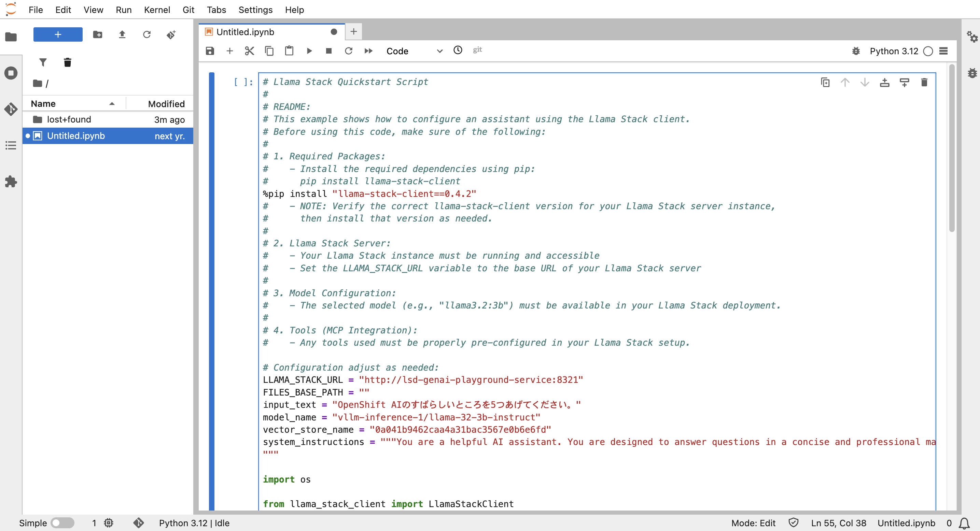Screen dimensions: 980x531
Task: Open the Extension Manager puzzle icon
Action: point(11,182)
